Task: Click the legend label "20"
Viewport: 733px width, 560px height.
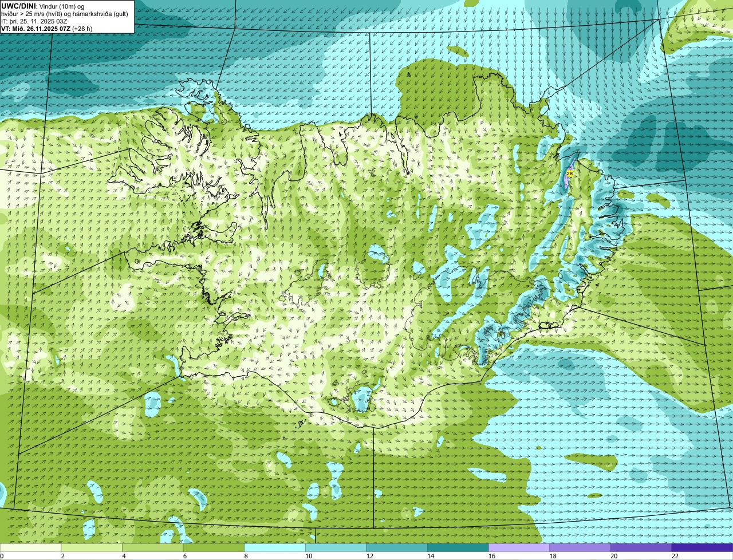Action: click(614, 556)
